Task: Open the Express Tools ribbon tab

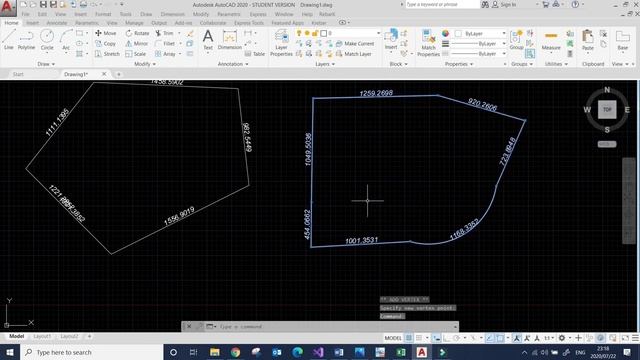Action: [249, 23]
